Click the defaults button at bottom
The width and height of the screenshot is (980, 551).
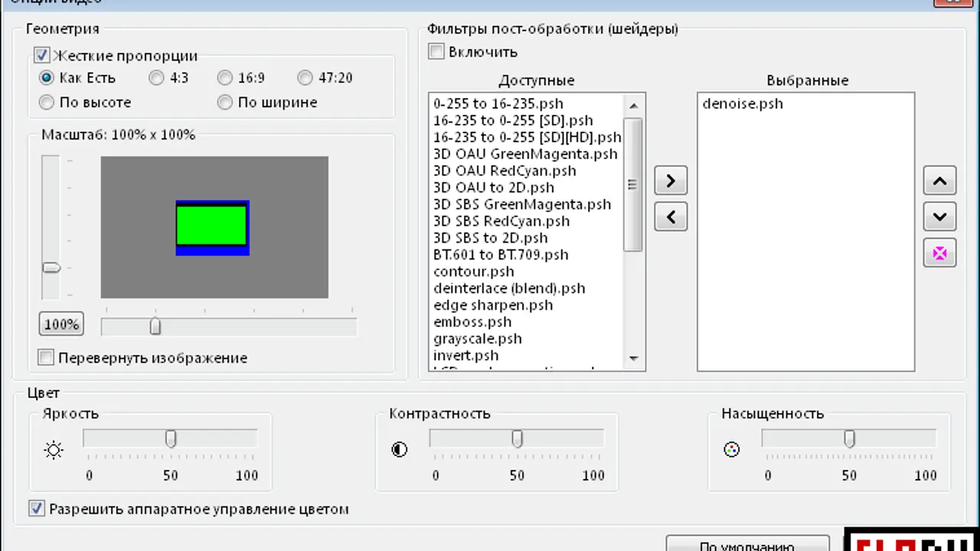tap(747, 544)
